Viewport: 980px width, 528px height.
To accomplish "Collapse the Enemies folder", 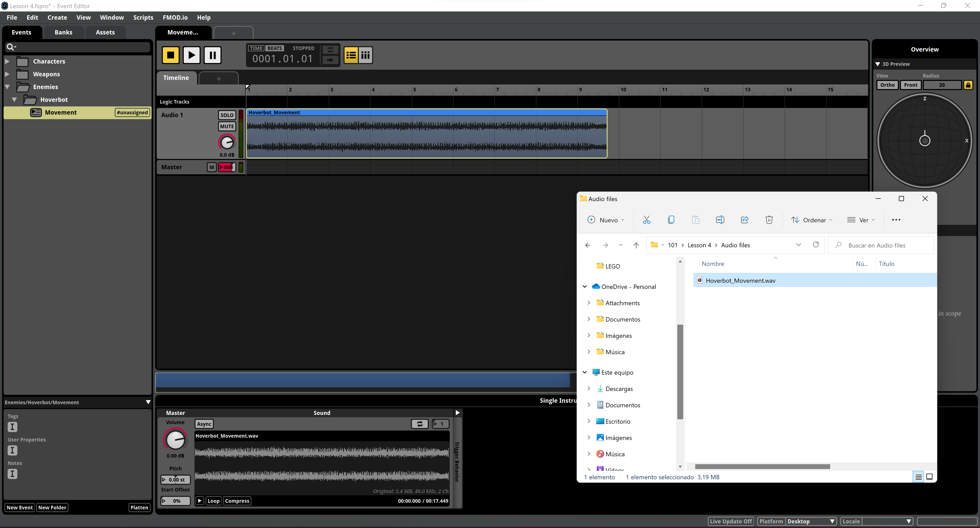I will [7, 87].
